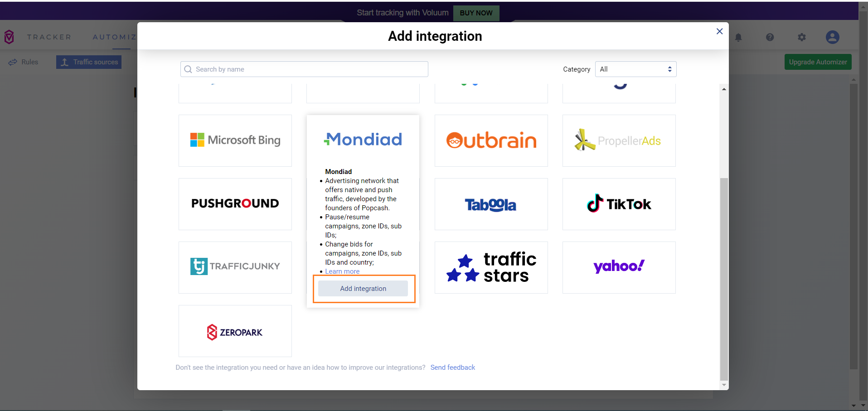Open the Category dropdown
The image size is (868, 411).
[x=635, y=69]
